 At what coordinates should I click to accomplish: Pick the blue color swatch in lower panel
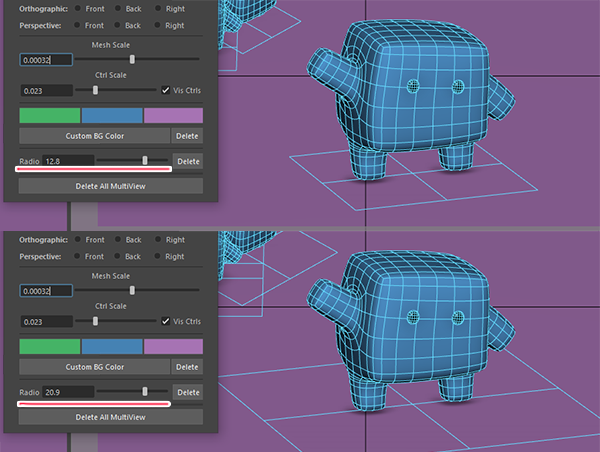111,347
